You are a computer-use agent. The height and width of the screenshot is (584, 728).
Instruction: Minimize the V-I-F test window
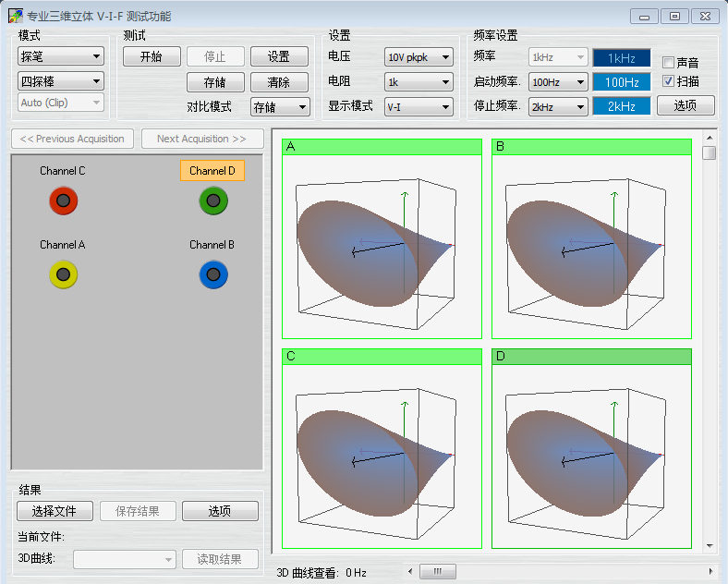click(644, 17)
